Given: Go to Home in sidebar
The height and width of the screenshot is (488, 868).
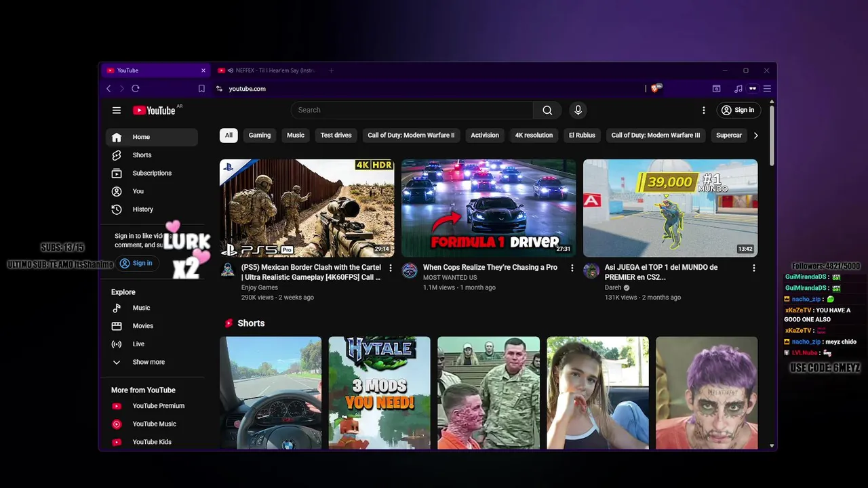Looking at the screenshot, I should point(152,137).
